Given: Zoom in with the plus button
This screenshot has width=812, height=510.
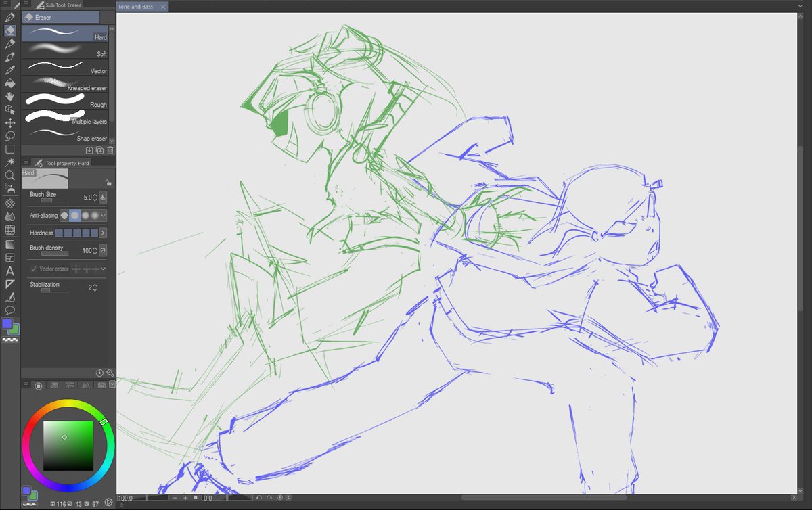Looking at the screenshot, I should (185, 498).
